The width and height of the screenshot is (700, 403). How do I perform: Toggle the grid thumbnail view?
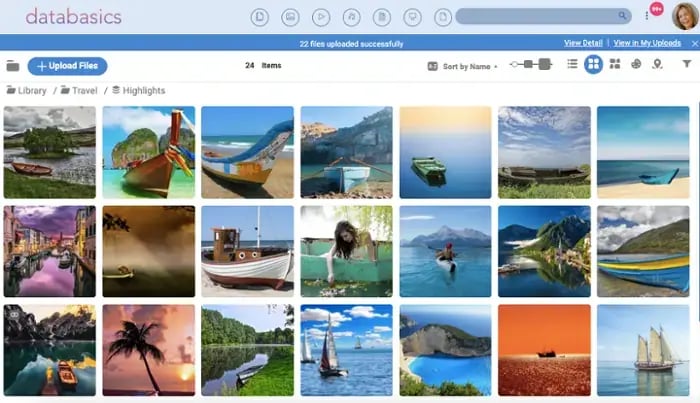[594, 64]
